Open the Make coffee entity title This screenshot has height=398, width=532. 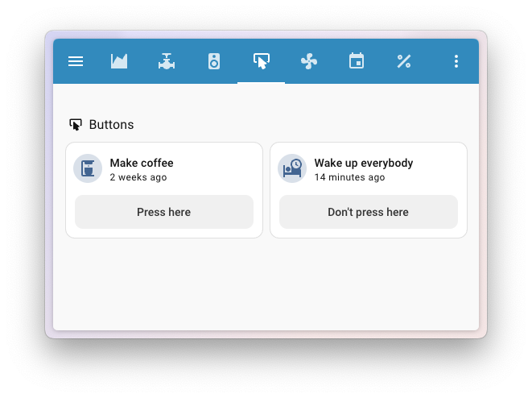pyautogui.click(x=142, y=163)
